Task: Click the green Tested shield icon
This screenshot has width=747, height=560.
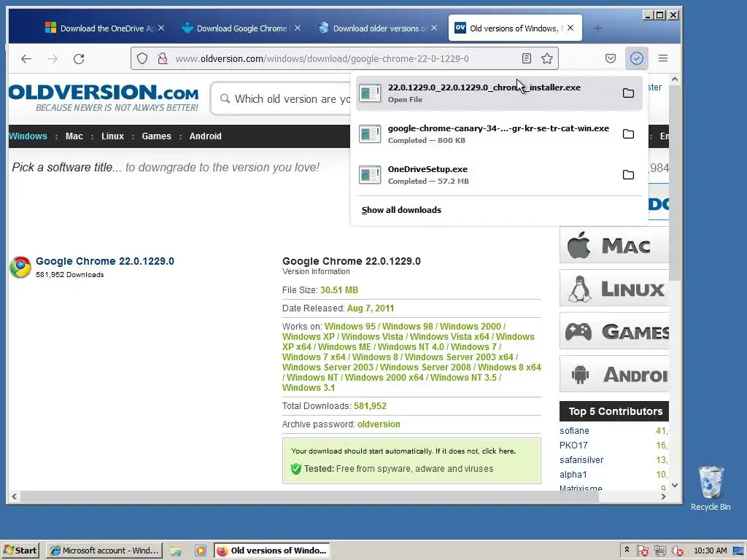Action: pyautogui.click(x=296, y=469)
